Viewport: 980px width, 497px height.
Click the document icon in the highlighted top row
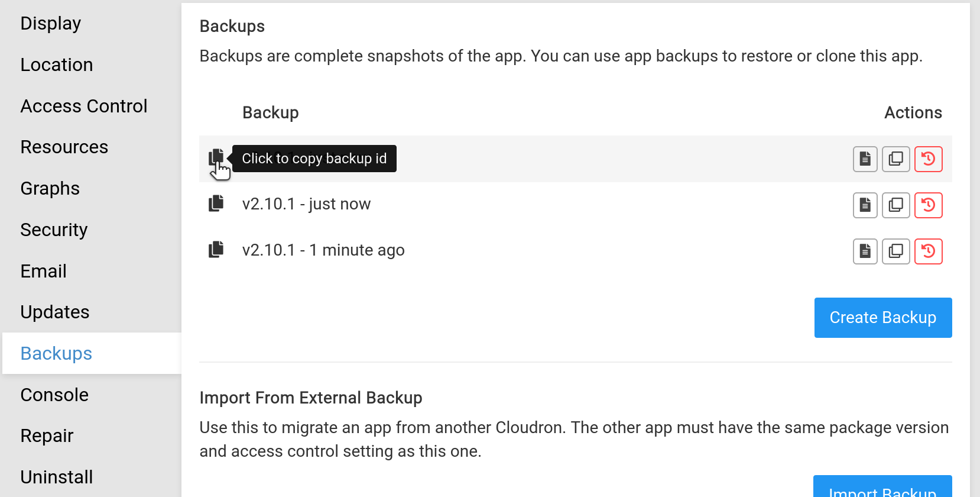pos(865,159)
